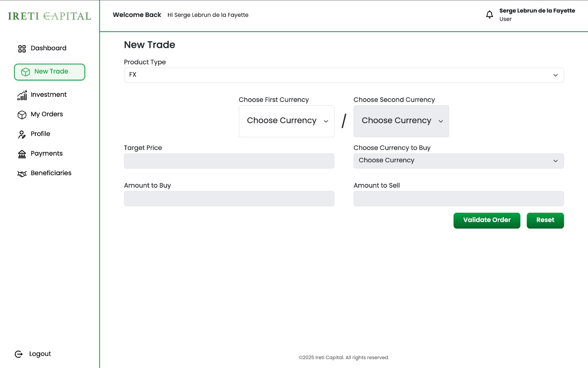
Task: Click the Beneficiaries handshake icon
Action: pyautogui.click(x=22, y=174)
